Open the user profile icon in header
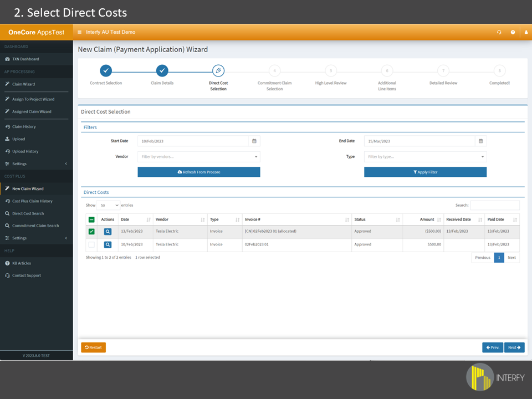 click(x=526, y=32)
